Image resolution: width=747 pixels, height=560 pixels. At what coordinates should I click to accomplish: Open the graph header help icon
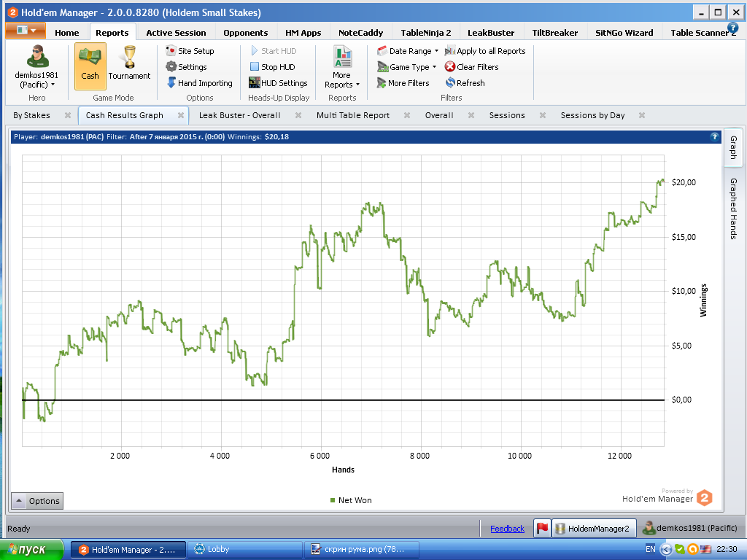[x=715, y=136]
